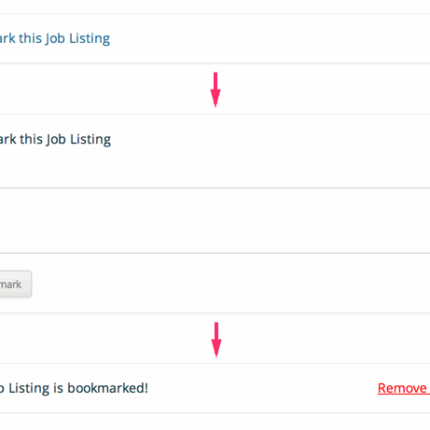Focus the empty notes text area
Screen dimensions: 430x430
click(215, 220)
